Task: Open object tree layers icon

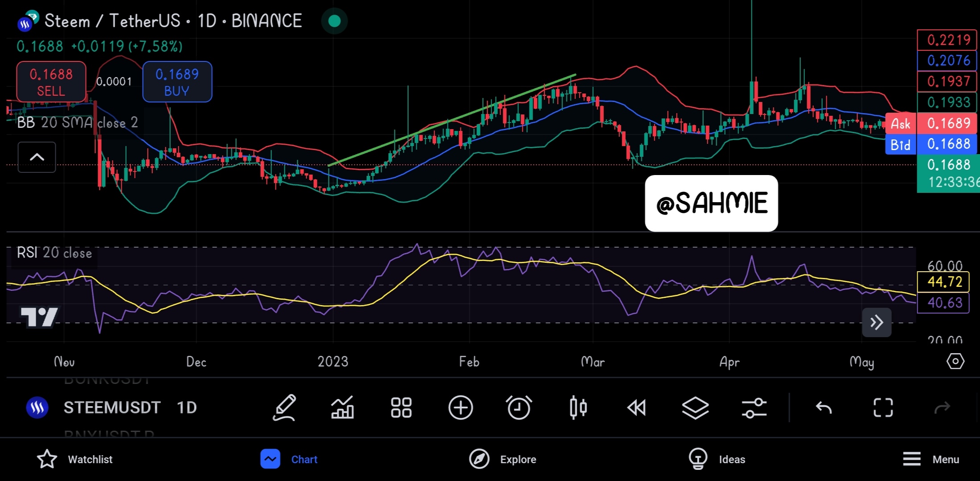Action: 695,408
